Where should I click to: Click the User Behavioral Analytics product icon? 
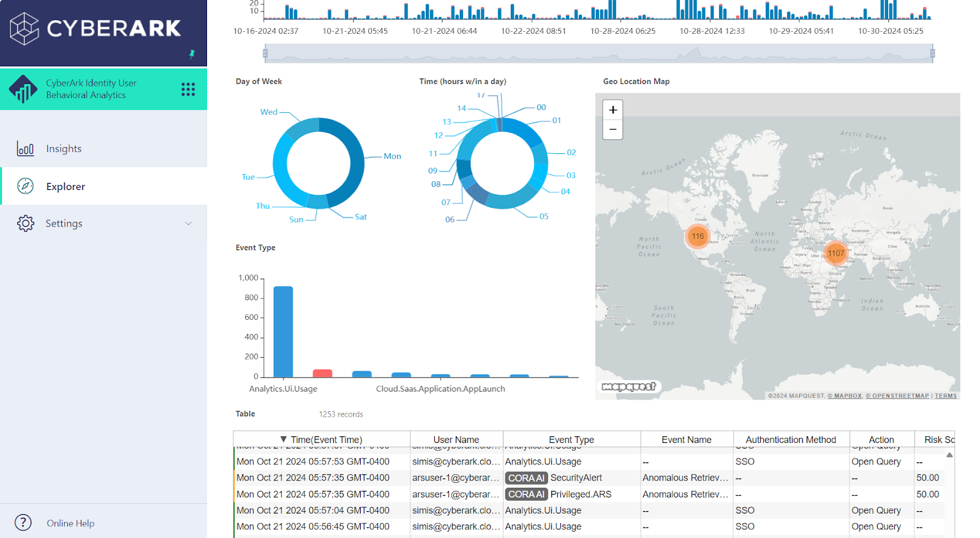tap(23, 89)
